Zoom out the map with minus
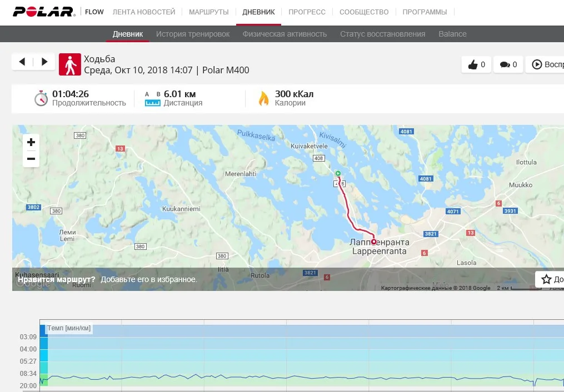 point(31,159)
